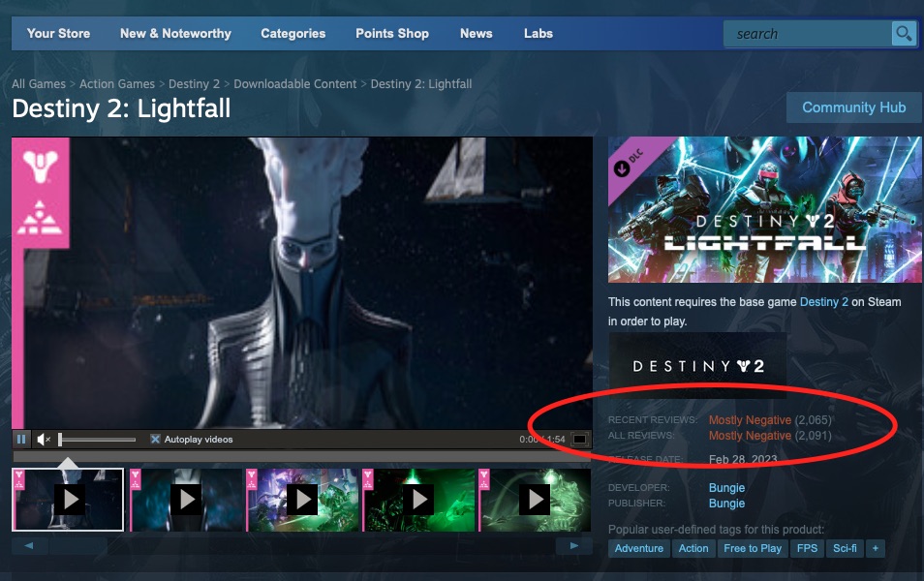Open New & Noteworthy menu
Image resolution: width=924 pixels, height=581 pixels.
(x=175, y=34)
